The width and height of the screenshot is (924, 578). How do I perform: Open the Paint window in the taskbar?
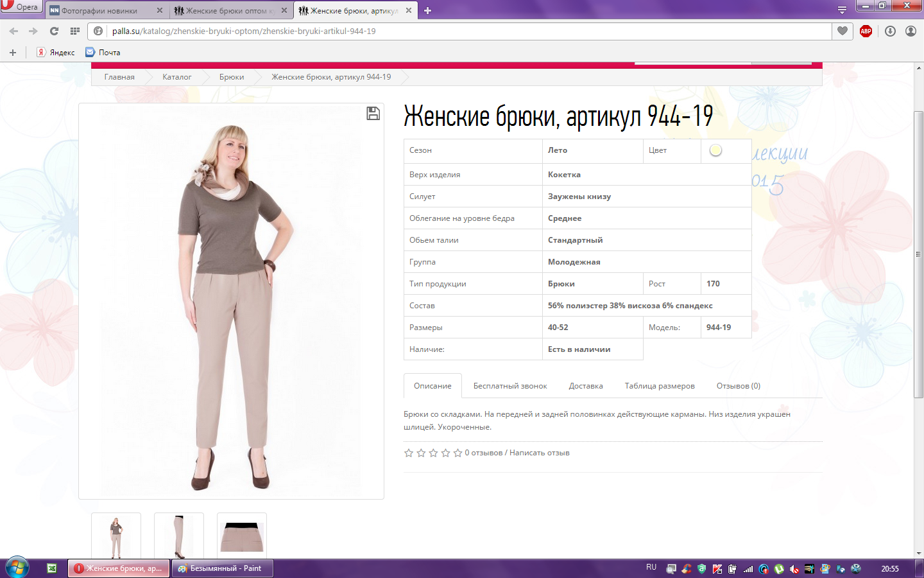[x=222, y=568]
